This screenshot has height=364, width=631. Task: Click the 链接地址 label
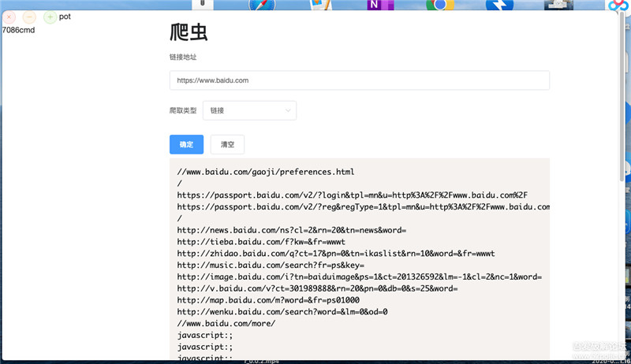coord(183,57)
